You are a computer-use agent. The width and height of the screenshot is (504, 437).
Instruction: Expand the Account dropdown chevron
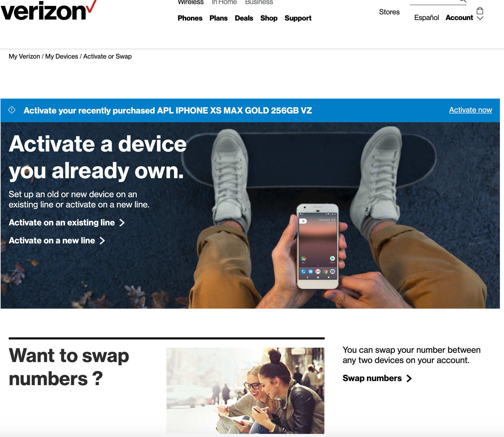pos(480,18)
